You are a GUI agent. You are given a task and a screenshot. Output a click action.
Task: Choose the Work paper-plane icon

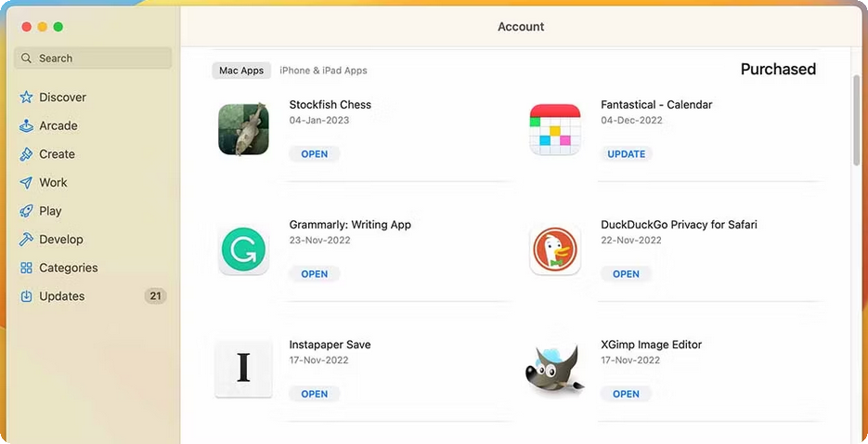[x=26, y=183]
